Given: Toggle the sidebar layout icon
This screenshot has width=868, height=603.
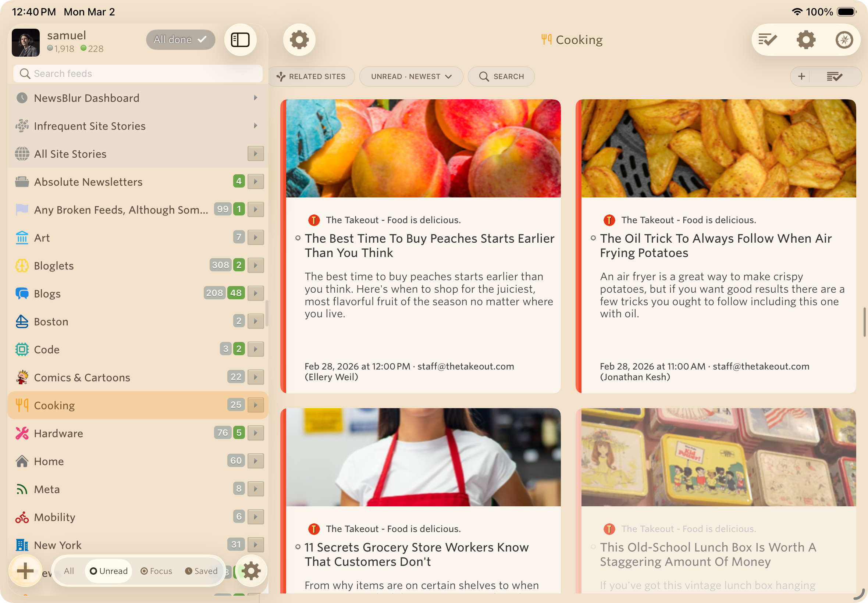Looking at the screenshot, I should [240, 40].
